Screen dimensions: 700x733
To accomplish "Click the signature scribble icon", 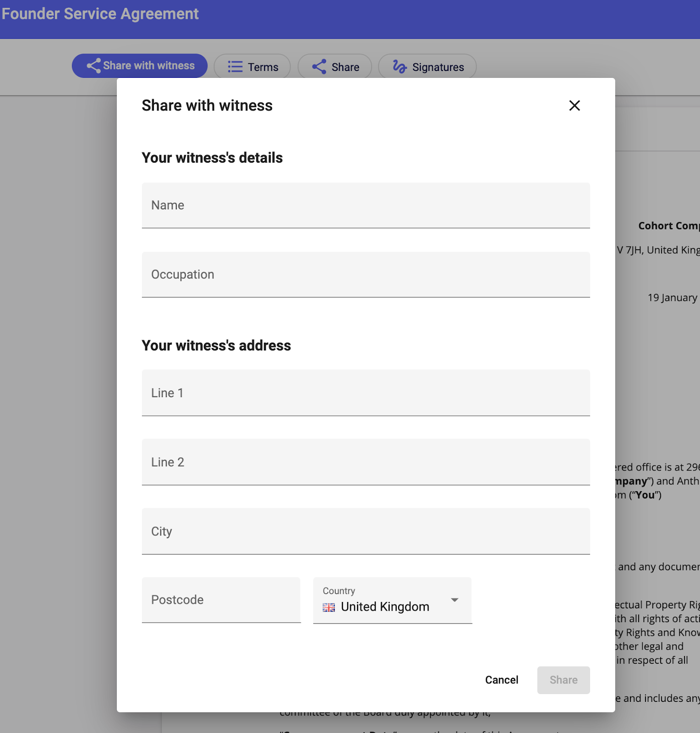I will click(x=399, y=67).
